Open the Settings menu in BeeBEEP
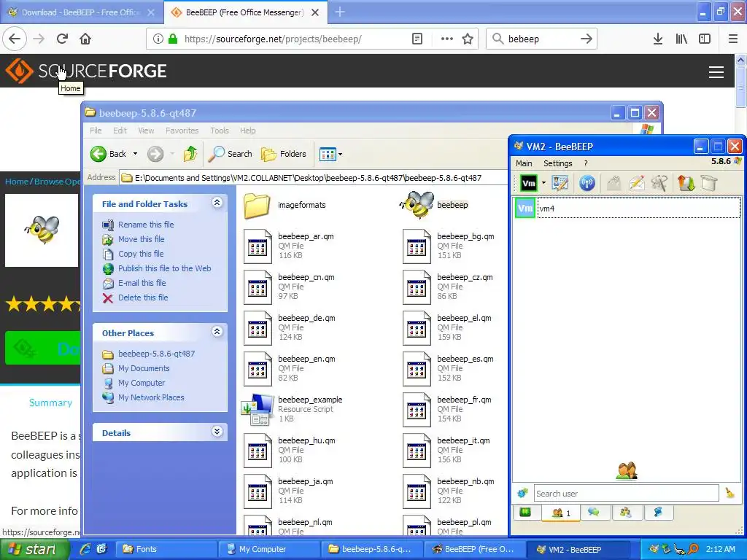 pos(557,163)
